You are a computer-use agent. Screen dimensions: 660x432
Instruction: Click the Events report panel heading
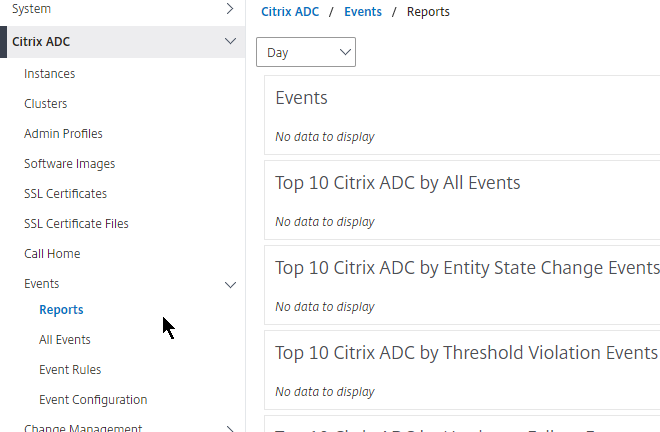[301, 98]
